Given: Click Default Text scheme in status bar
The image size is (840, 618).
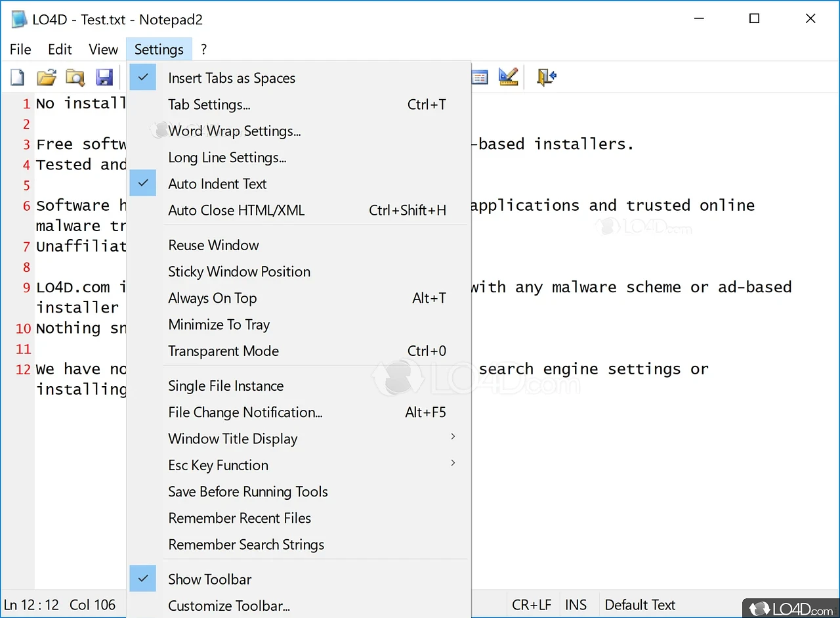Looking at the screenshot, I should 640,605.
